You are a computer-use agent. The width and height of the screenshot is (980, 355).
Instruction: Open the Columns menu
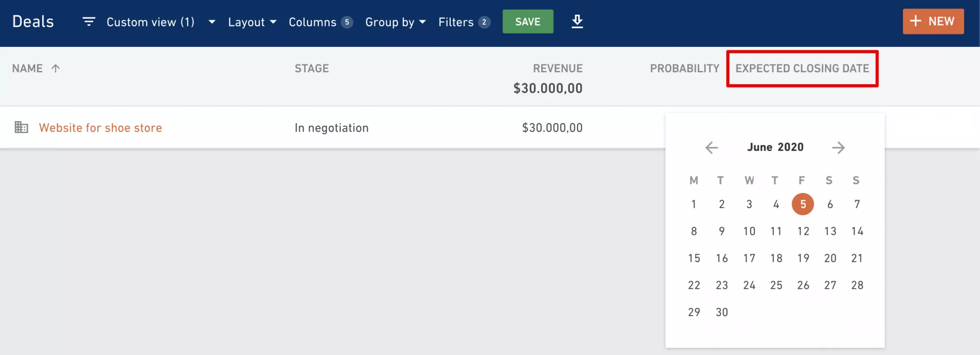pos(312,22)
